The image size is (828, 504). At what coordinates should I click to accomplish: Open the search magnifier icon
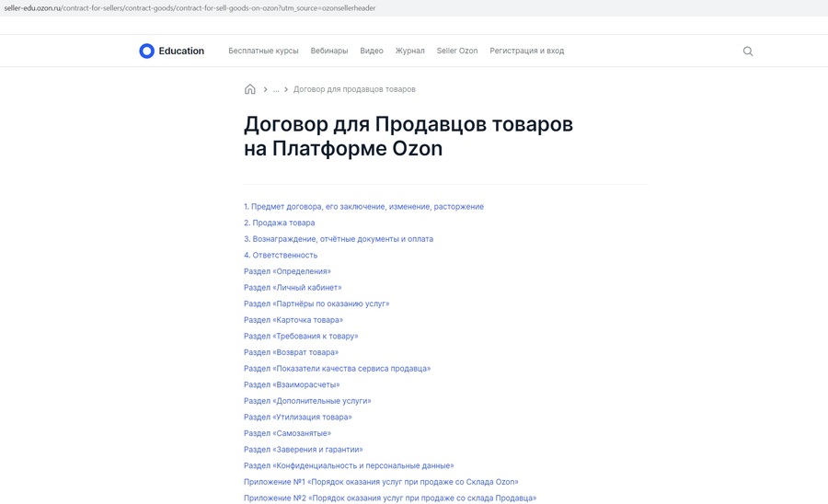[748, 52]
